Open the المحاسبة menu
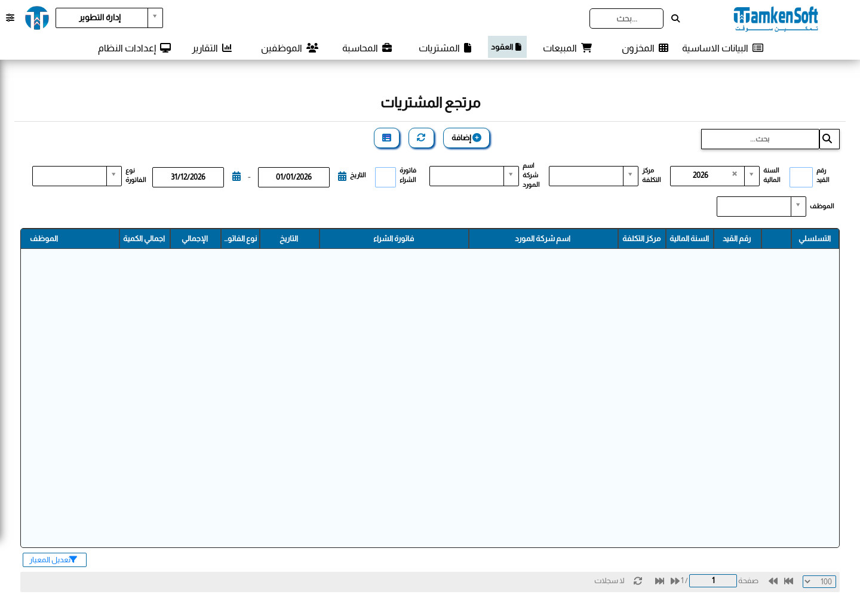860x616 pixels. coord(367,48)
